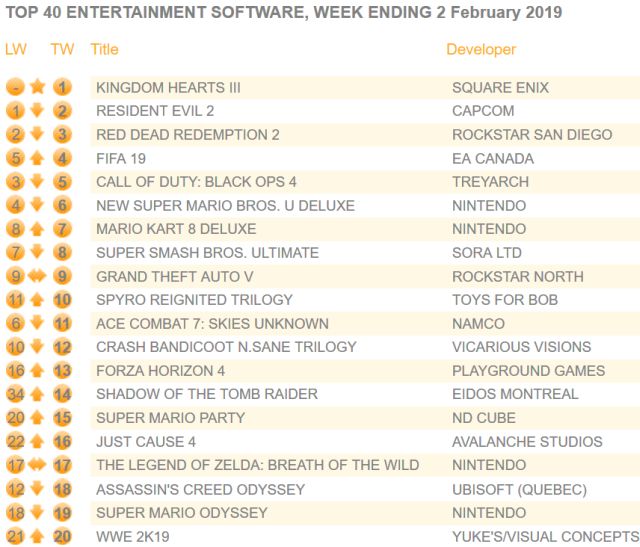The image size is (640, 547).
Task: Click the Developer column header
Action: pyautogui.click(x=481, y=49)
